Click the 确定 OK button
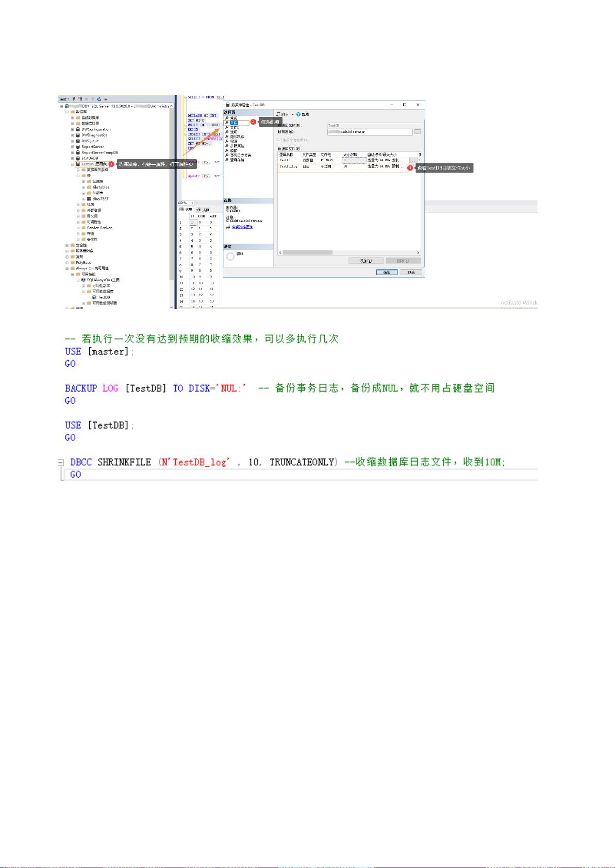The width and height of the screenshot is (615, 868). pyautogui.click(x=387, y=272)
